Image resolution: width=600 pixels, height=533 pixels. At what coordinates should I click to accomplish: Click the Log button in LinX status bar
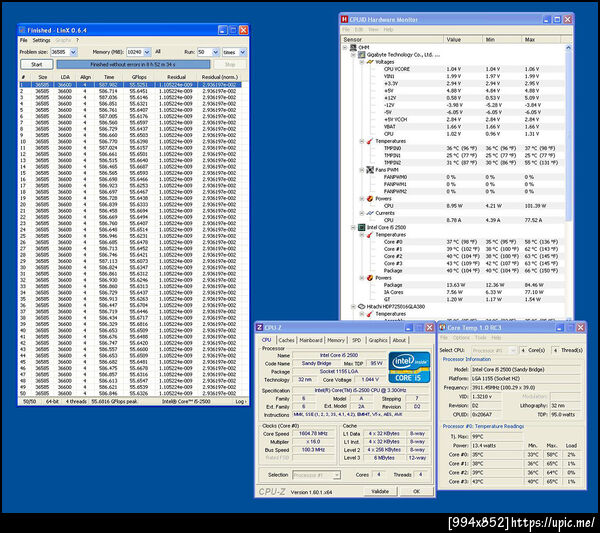coord(241,401)
